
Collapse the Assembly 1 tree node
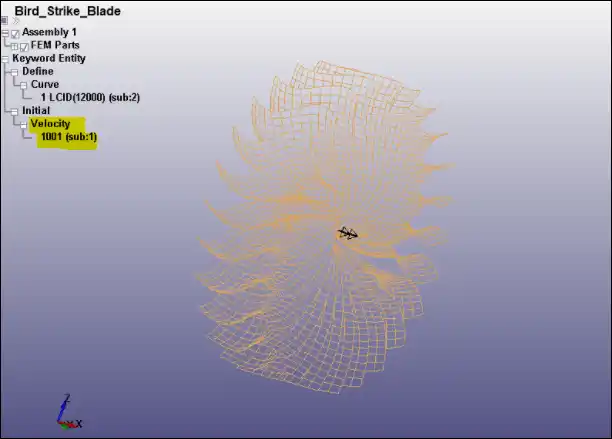[x=5, y=34]
